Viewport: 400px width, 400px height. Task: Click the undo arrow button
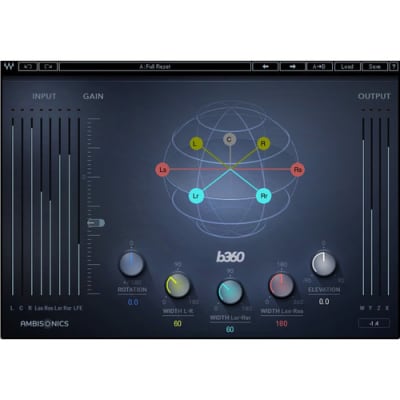point(28,66)
